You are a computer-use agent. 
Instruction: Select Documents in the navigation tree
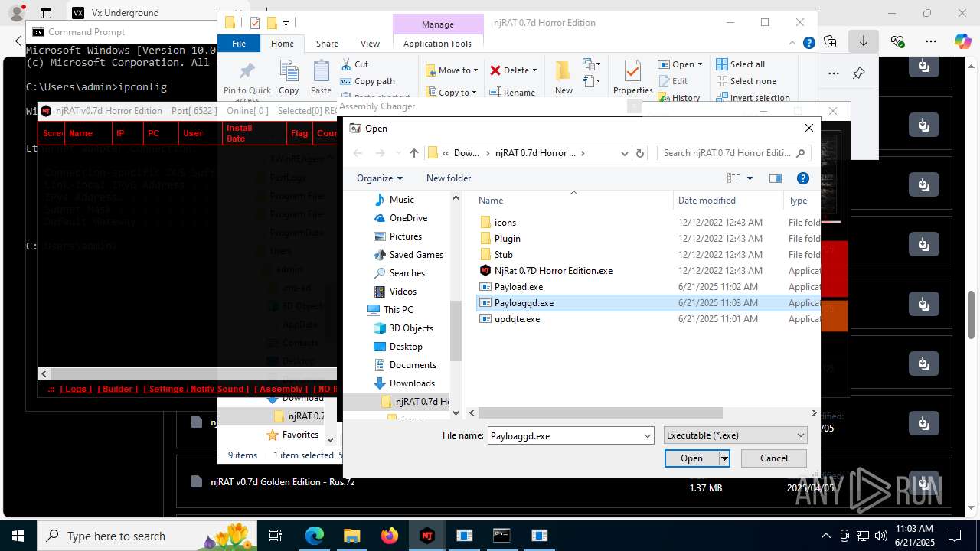(413, 364)
